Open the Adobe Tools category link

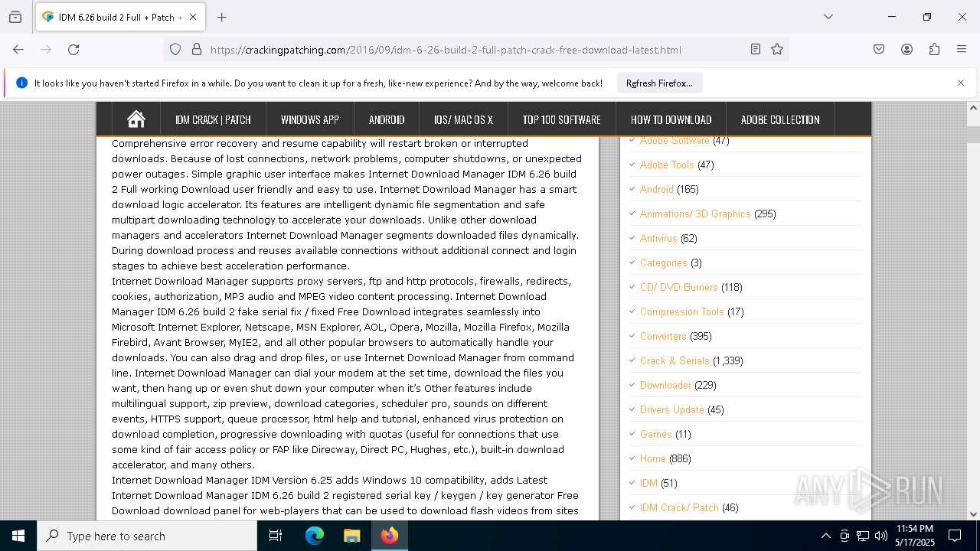click(667, 165)
